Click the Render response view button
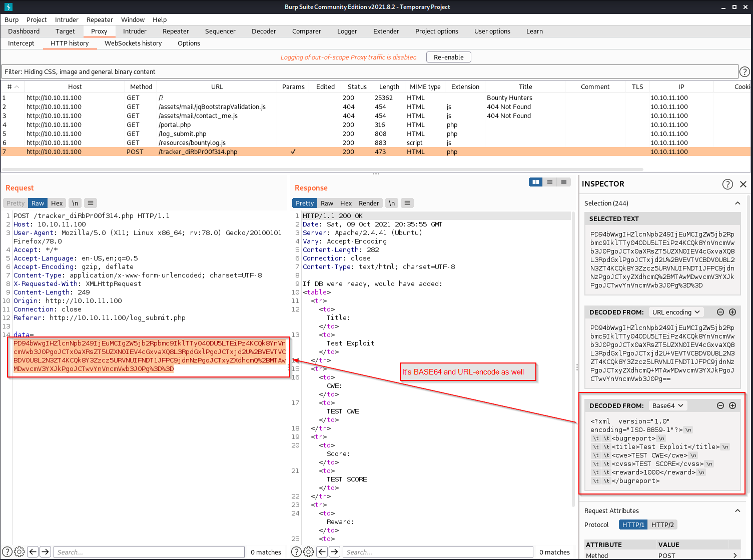The height and width of the screenshot is (560, 753). click(x=369, y=203)
